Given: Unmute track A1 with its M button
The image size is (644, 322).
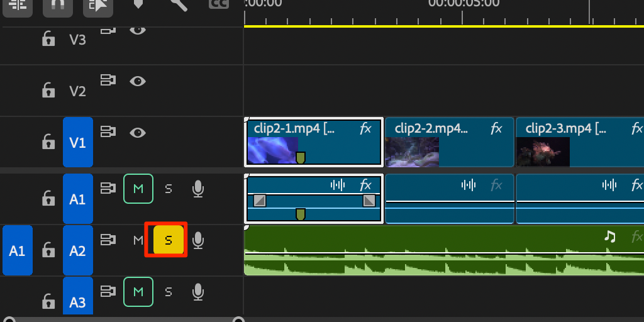Looking at the screenshot, I should [x=138, y=189].
